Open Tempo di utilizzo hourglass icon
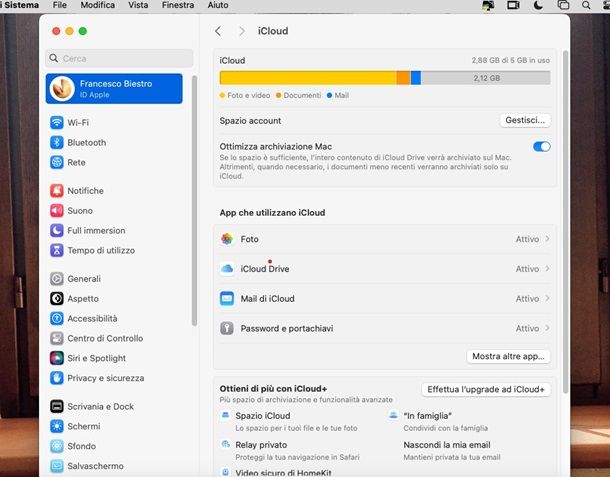This screenshot has height=477, width=610. point(57,250)
